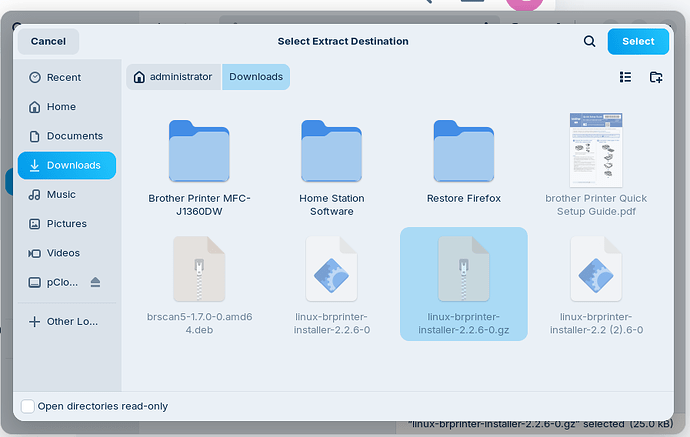The height and width of the screenshot is (437, 690).
Task: Go to Recent in sidebar
Action: (67, 77)
